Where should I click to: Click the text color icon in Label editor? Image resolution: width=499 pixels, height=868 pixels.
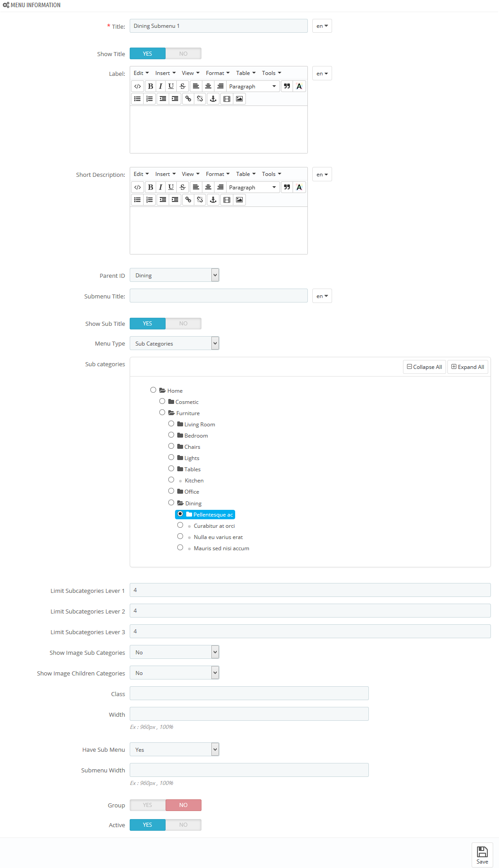(299, 86)
